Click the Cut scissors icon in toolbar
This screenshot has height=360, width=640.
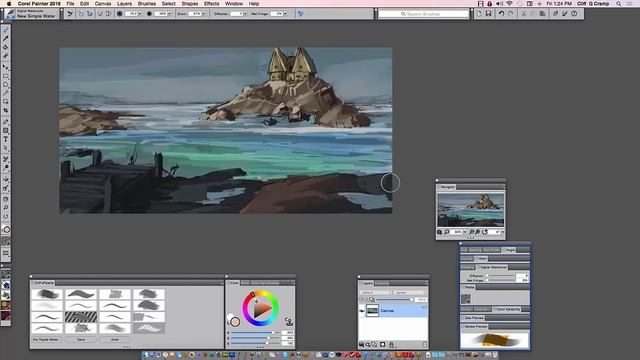click(524, 13)
